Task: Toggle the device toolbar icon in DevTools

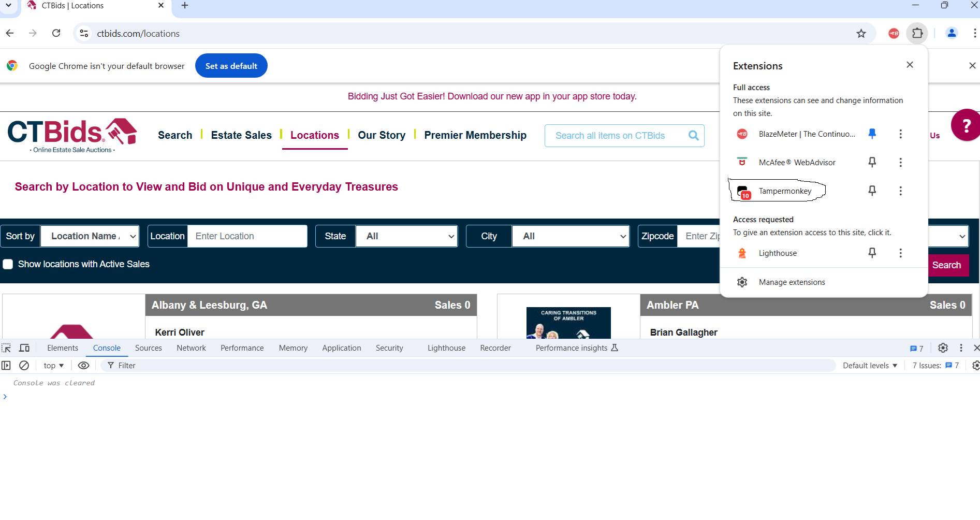Action: [x=24, y=348]
